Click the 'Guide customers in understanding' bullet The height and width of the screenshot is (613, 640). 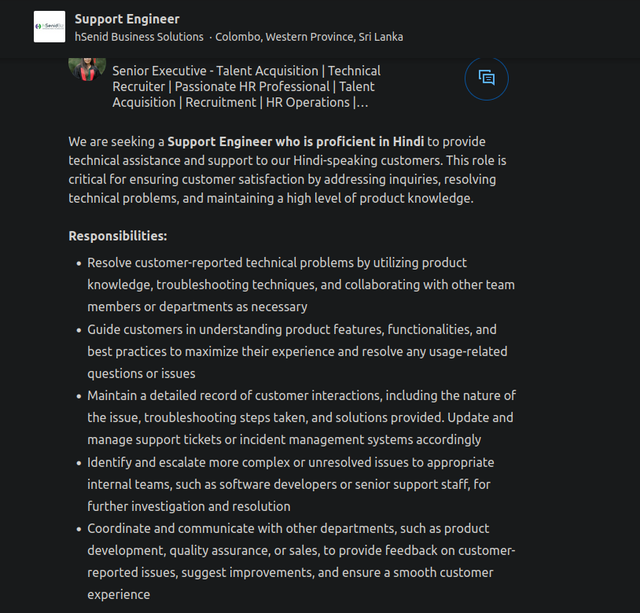tap(297, 351)
